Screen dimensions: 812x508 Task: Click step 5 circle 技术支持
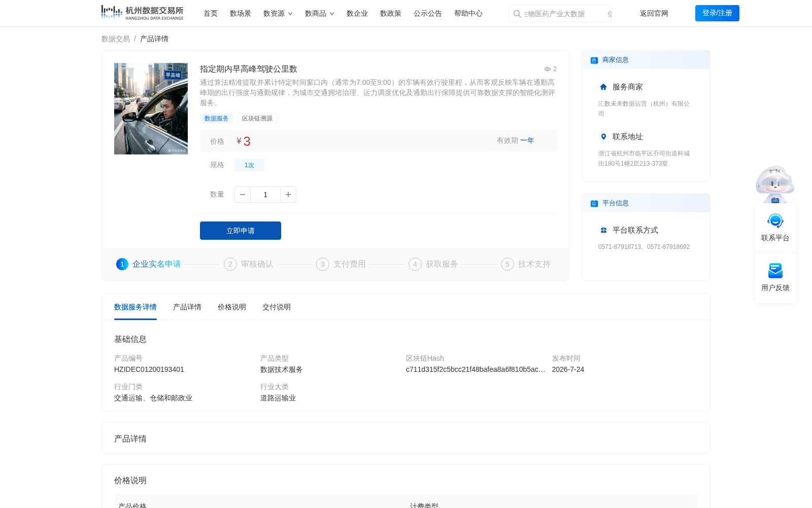(507, 264)
